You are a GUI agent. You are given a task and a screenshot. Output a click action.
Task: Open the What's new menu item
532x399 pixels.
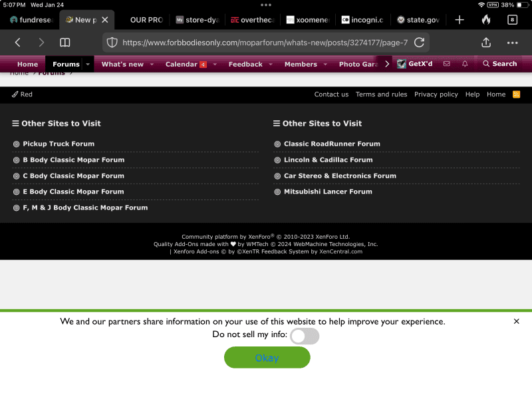[122, 64]
